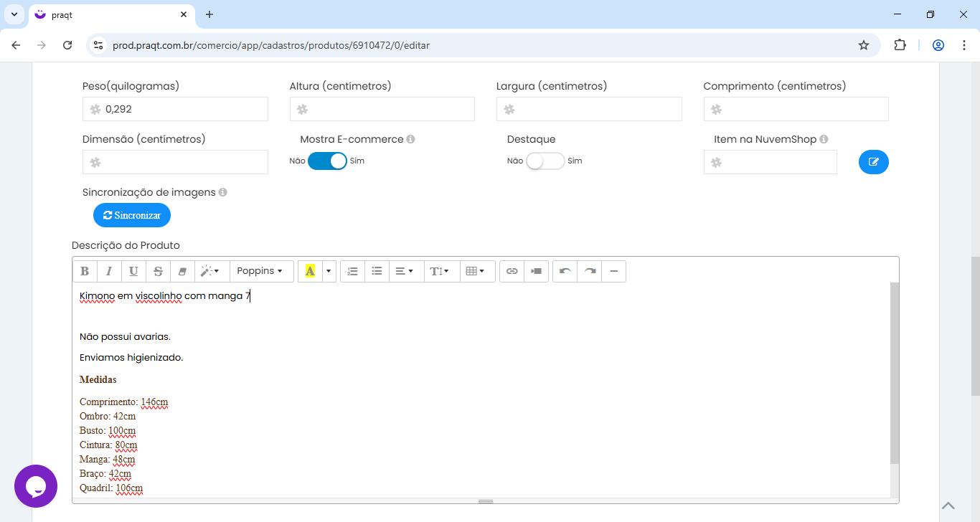The width and height of the screenshot is (980, 522).
Task: Click the blue edit icon beside Item na NuvemShop
Action: [873, 162]
